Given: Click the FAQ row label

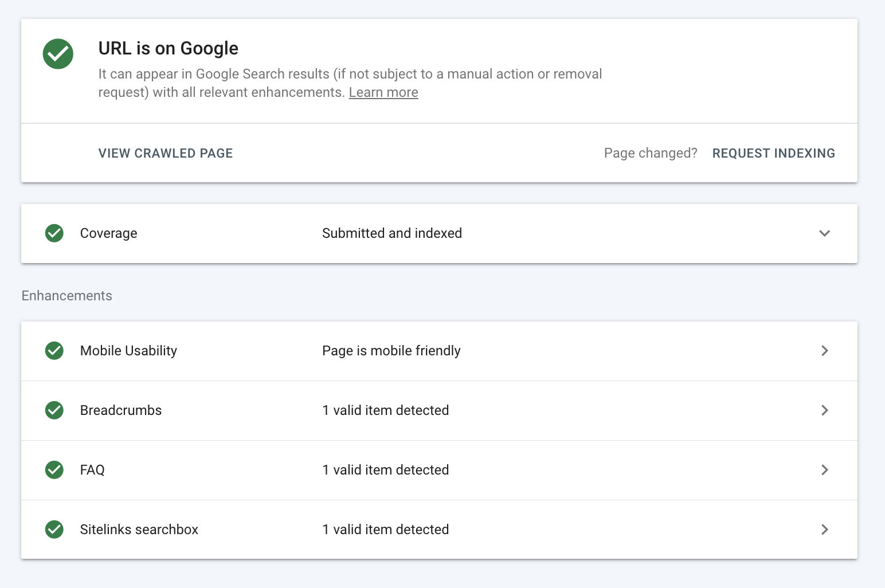Looking at the screenshot, I should (92, 470).
